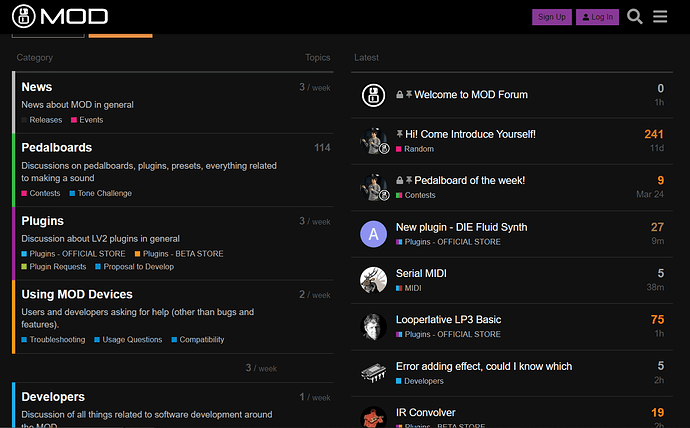Open the Releases subcategory
The height and width of the screenshot is (428, 690).
42,120
